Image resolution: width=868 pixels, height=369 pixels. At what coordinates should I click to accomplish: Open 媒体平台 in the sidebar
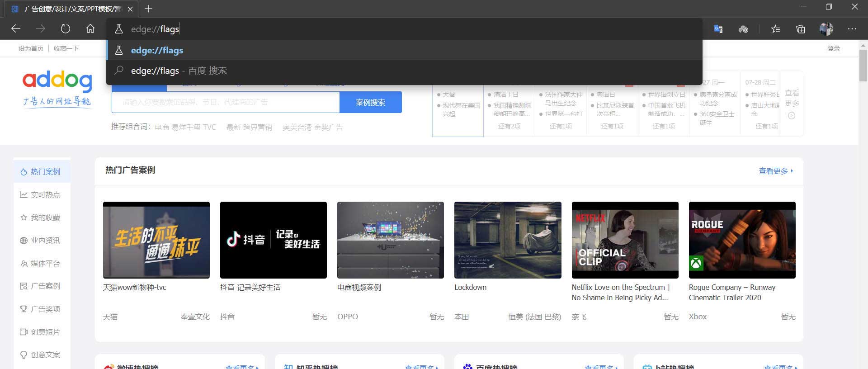pos(42,263)
